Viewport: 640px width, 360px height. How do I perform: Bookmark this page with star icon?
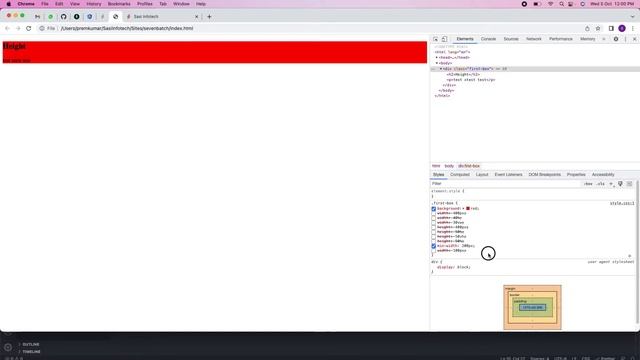click(598, 29)
